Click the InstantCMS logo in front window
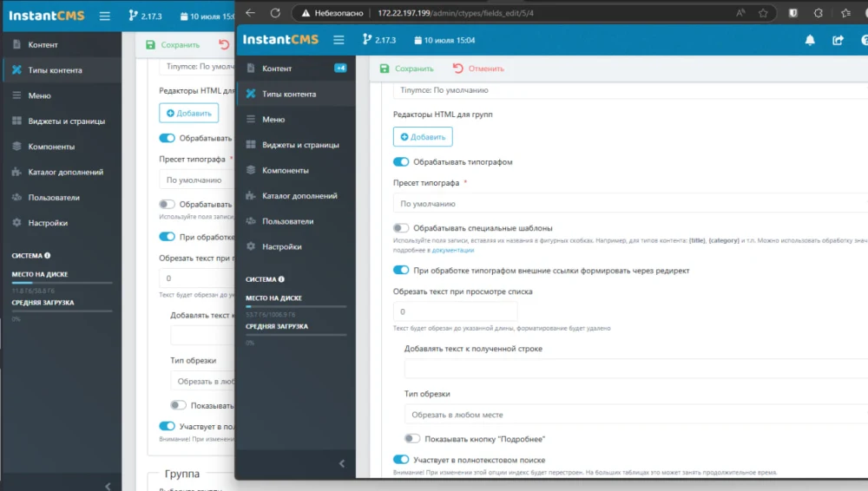Screen dimensions: 868x491 pos(280,40)
